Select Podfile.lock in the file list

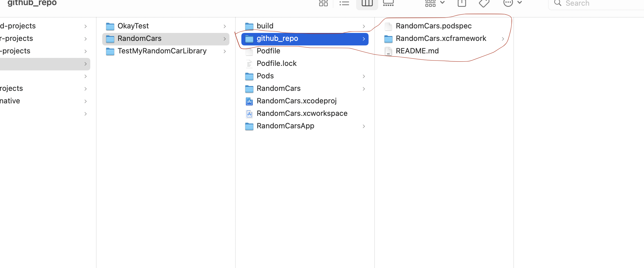[x=276, y=64]
